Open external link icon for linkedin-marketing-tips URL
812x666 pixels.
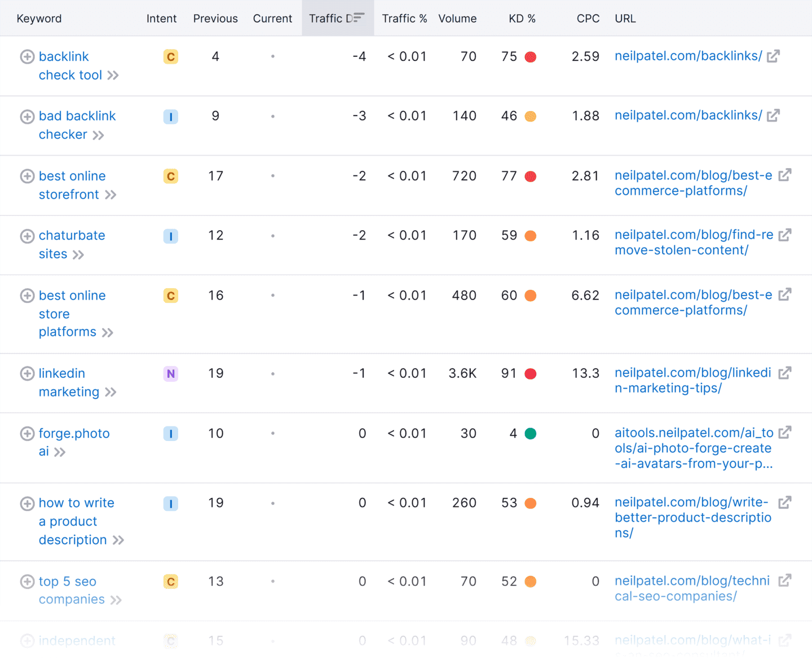click(785, 373)
